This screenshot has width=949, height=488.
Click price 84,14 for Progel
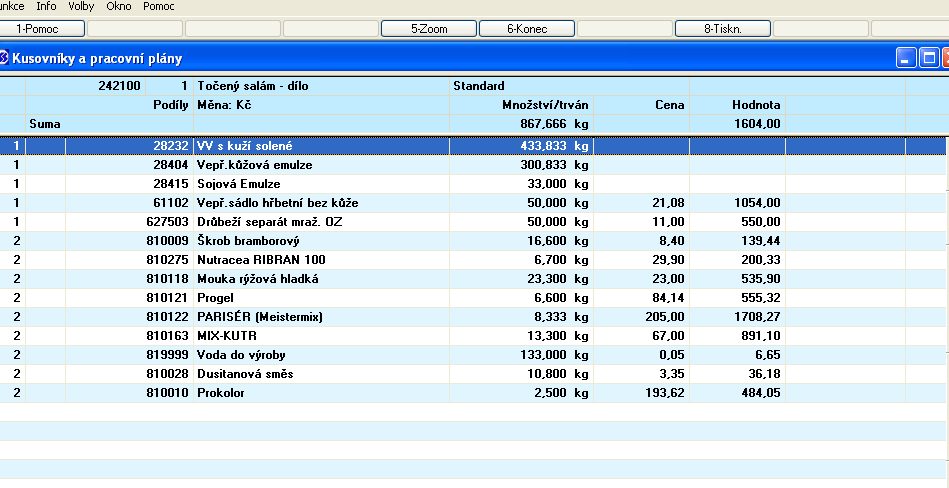(671, 298)
